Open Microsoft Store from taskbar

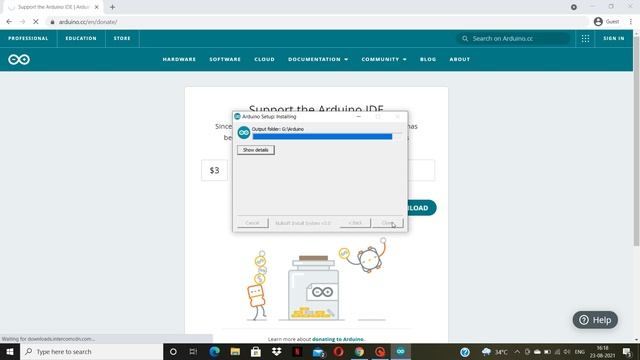256,351
